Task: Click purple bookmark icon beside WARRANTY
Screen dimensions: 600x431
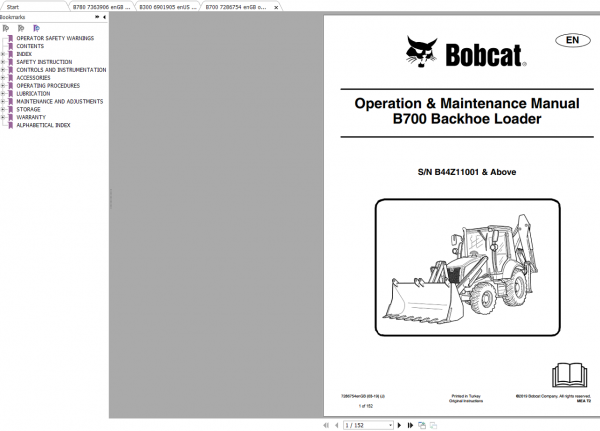Action: tap(11, 117)
